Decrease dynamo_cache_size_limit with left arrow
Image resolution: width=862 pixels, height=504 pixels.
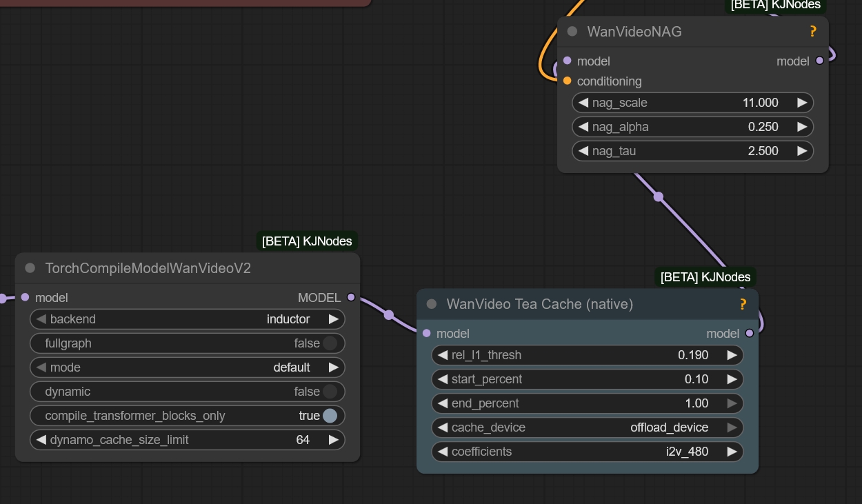[41, 440]
